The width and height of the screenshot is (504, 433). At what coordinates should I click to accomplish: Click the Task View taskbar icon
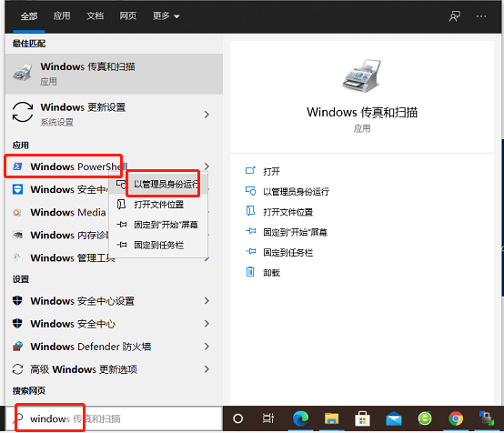pos(268,418)
